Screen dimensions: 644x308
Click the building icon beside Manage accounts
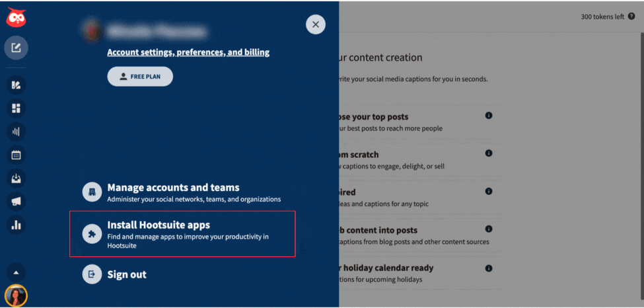pos(92,192)
